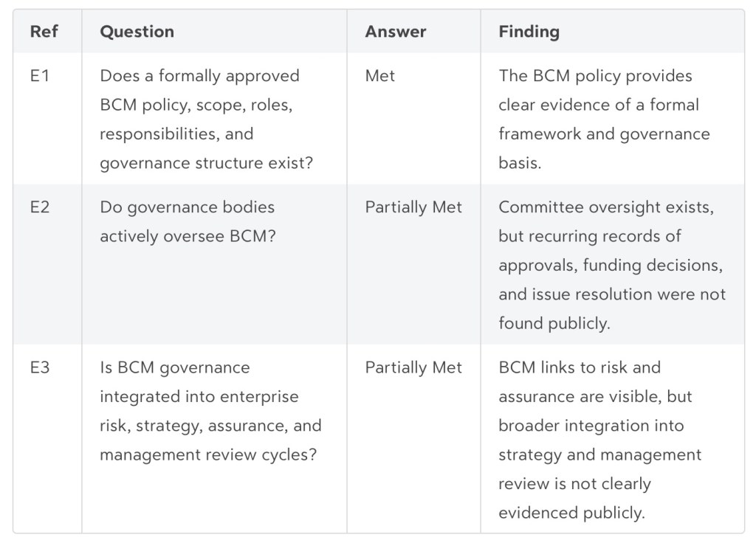Select the Finding column header
Screen dimensions: 756x543
[529, 32]
